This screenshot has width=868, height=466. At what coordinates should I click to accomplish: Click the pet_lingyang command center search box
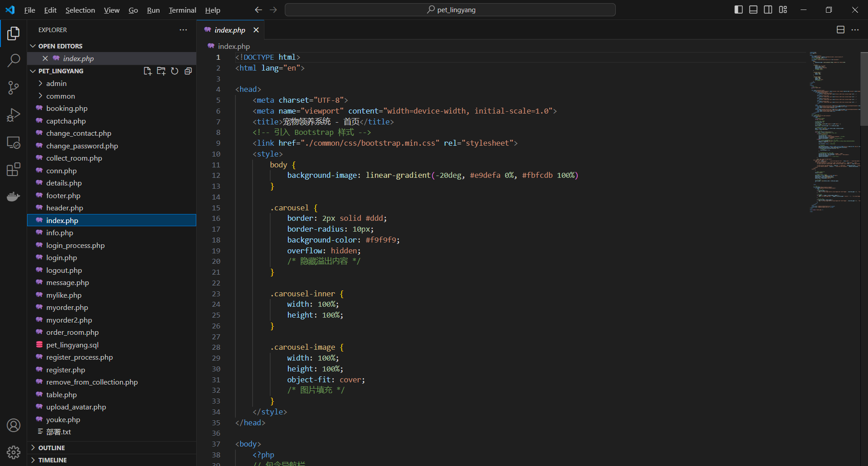coord(450,10)
